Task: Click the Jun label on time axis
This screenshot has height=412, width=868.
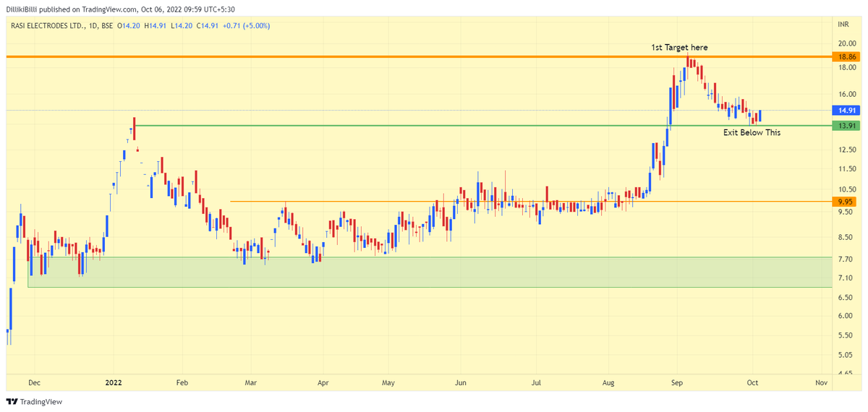Action: tap(461, 382)
